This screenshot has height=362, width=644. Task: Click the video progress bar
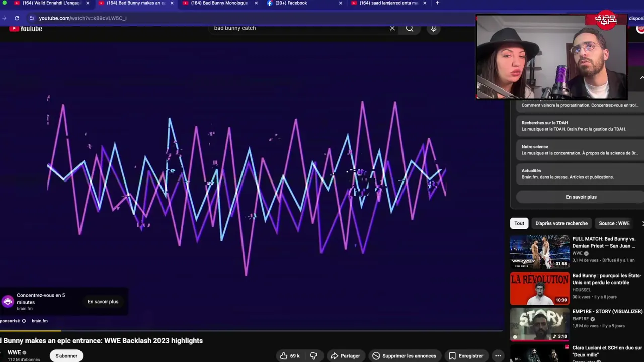pyautogui.click(x=252, y=331)
